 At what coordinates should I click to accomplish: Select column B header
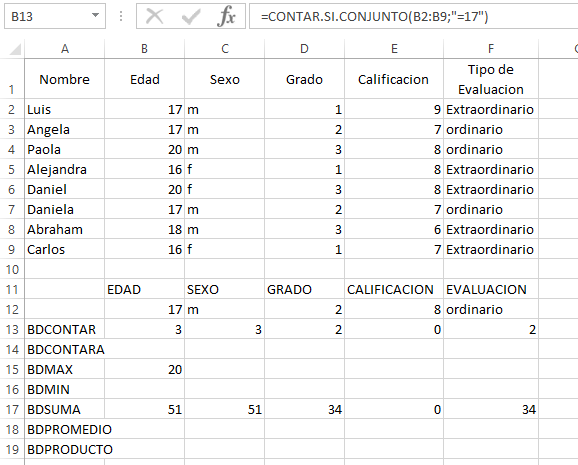[x=144, y=49]
